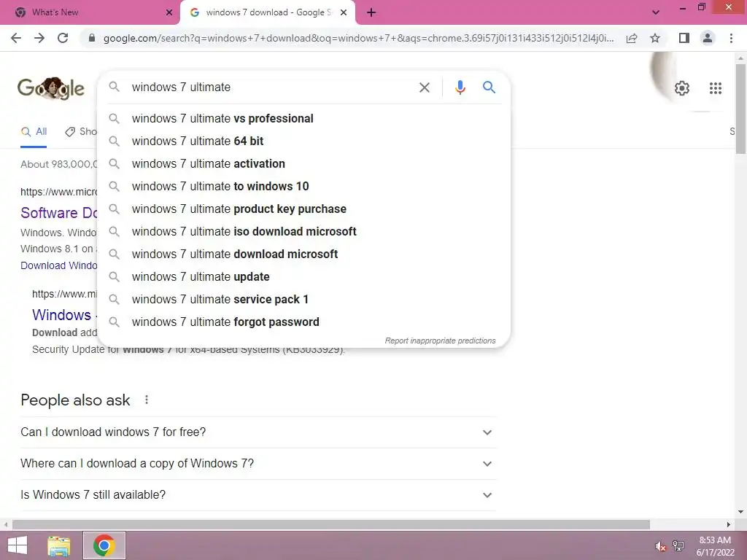
Task: Expand 'Where can I download a copy'
Action: pyautogui.click(x=258, y=464)
